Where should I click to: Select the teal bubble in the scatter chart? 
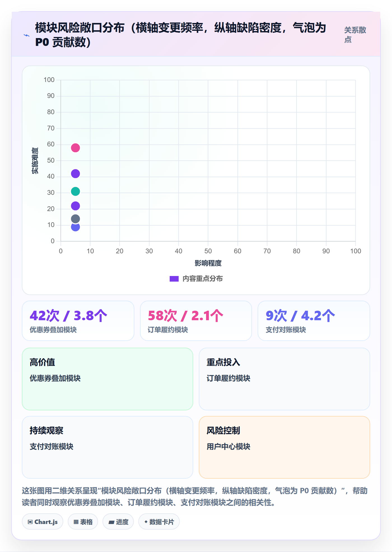[75, 191]
